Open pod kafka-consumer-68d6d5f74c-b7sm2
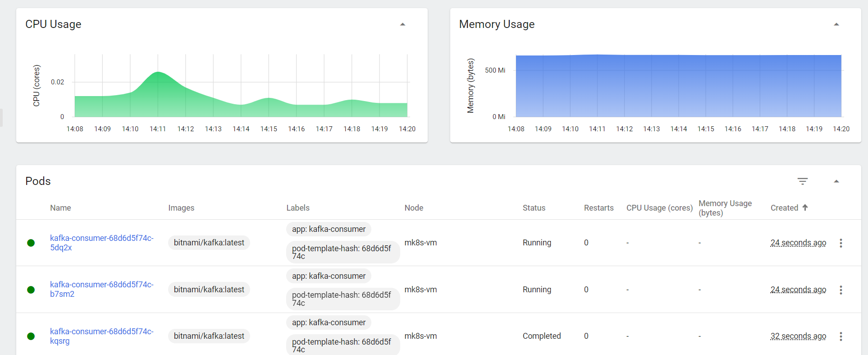Screen dimensions: 868x355 102,289
